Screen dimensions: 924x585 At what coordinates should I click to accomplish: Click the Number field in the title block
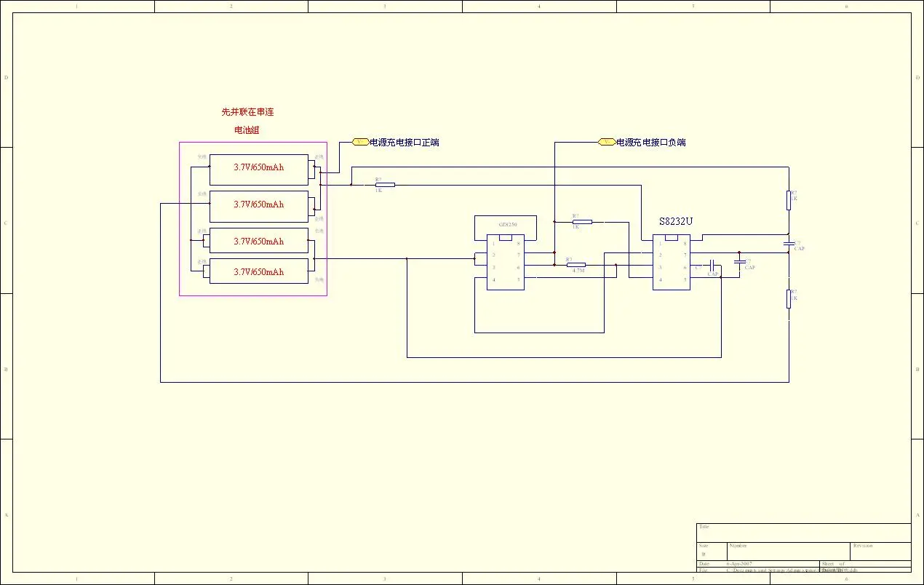789,552
